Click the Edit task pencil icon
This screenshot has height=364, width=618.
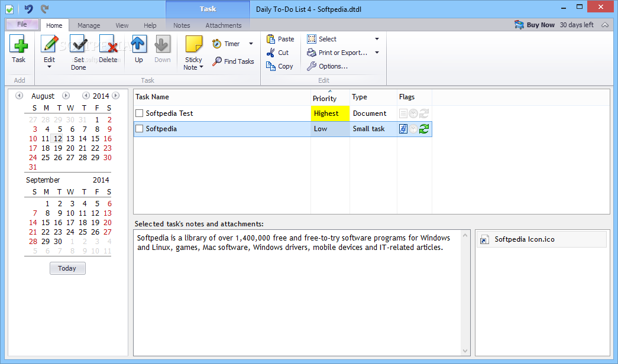click(x=49, y=44)
